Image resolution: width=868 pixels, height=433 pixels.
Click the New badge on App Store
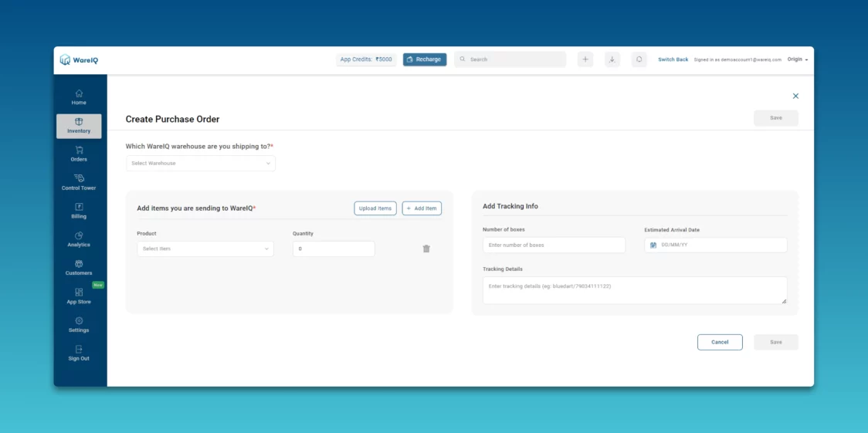pos(98,286)
